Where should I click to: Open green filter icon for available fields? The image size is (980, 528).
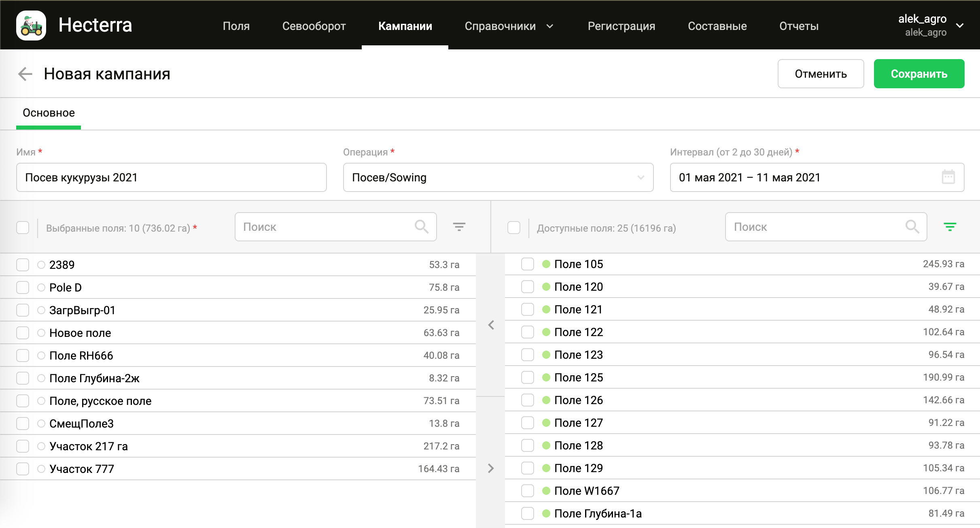coord(950,227)
